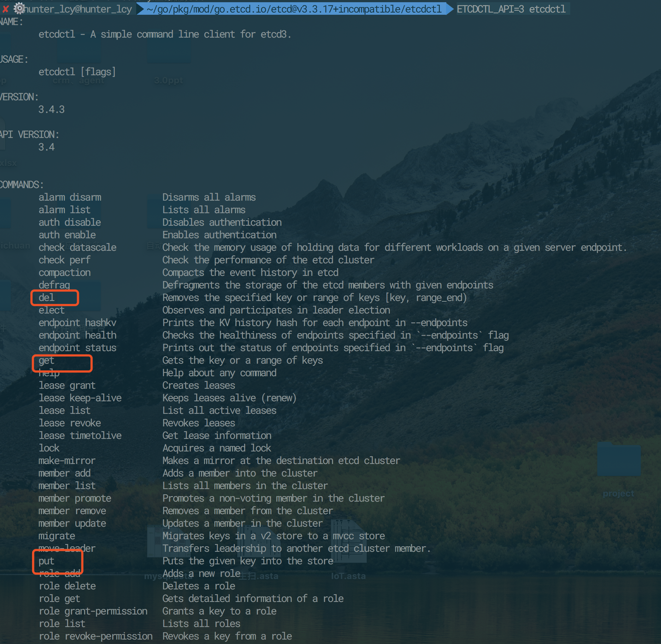Click the 'COMMANDS:' heading
The height and width of the screenshot is (644, 661).
click(22, 185)
